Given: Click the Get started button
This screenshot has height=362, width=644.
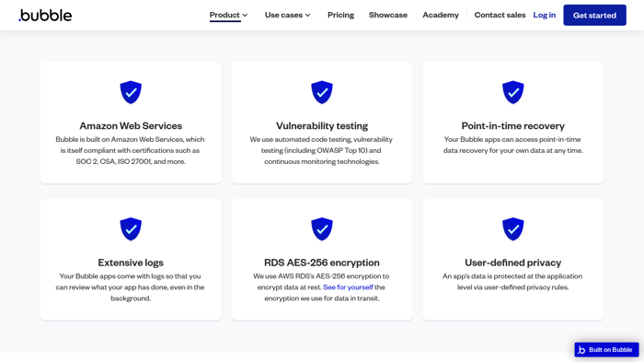Looking at the screenshot, I should [x=594, y=16].
